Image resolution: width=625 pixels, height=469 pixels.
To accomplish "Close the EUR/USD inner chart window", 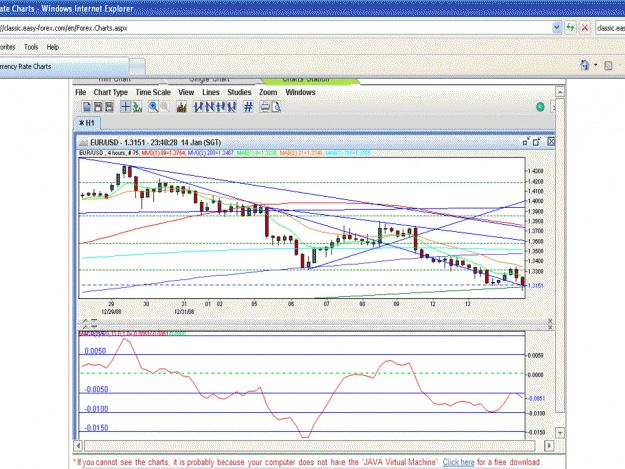I will 551,141.
